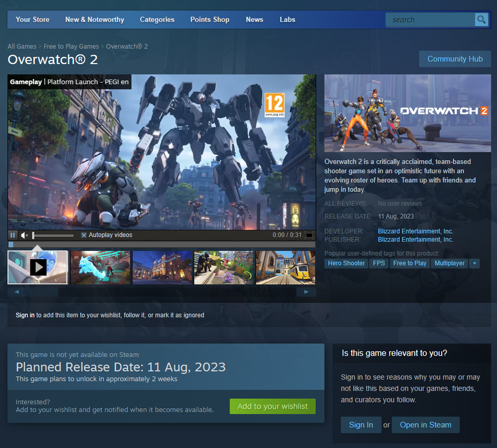Open the Points Shop section
Image resolution: width=497 pixels, height=448 pixels.
pos(210,19)
